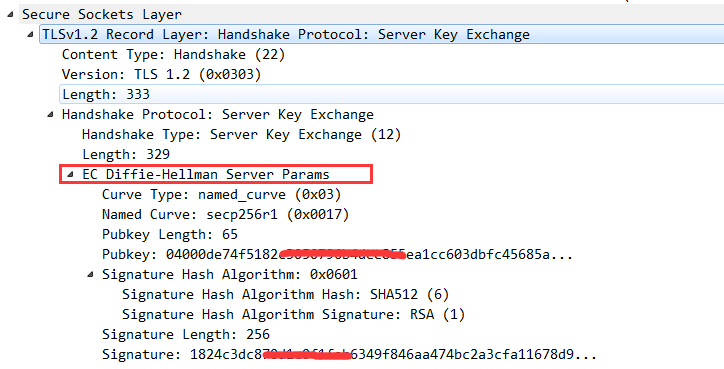The image size is (724, 369).
Task: Collapse the Handshake Protocol Server Key Exchange node
Action: pos(50,114)
